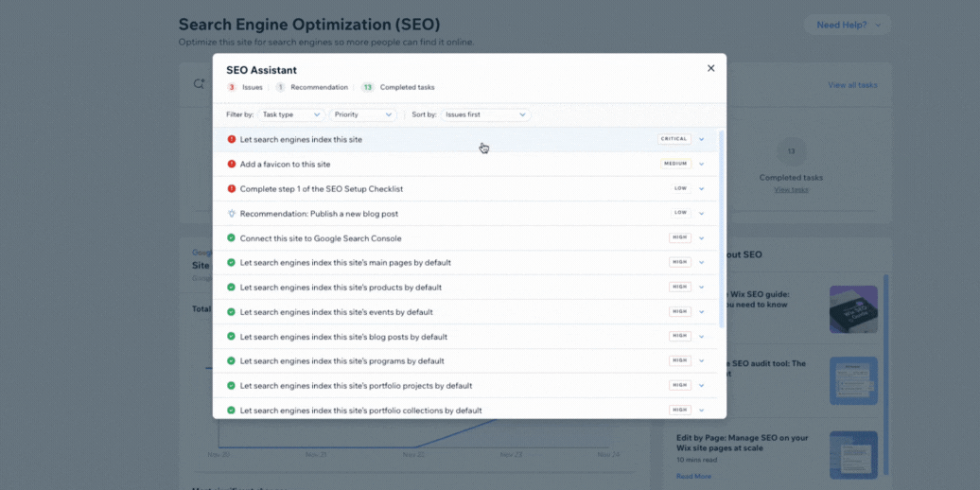Screen dimensions: 980x490
Task: Click green check icon beside blog posts task
Action: click(231, 336)
